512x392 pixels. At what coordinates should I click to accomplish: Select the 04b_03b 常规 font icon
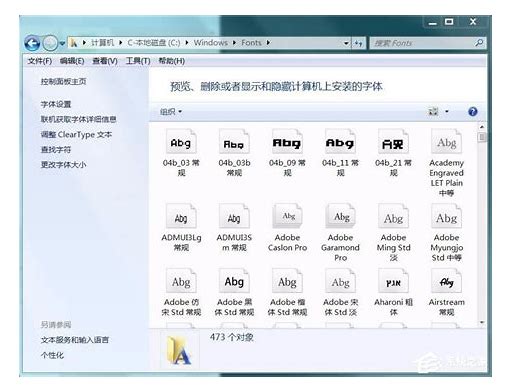(x=234, y=142)
